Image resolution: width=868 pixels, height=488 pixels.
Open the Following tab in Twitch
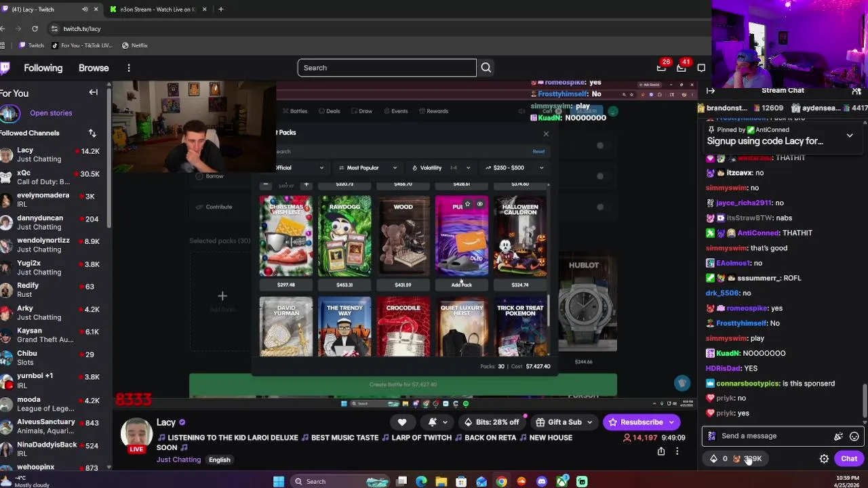coord(43,68)
